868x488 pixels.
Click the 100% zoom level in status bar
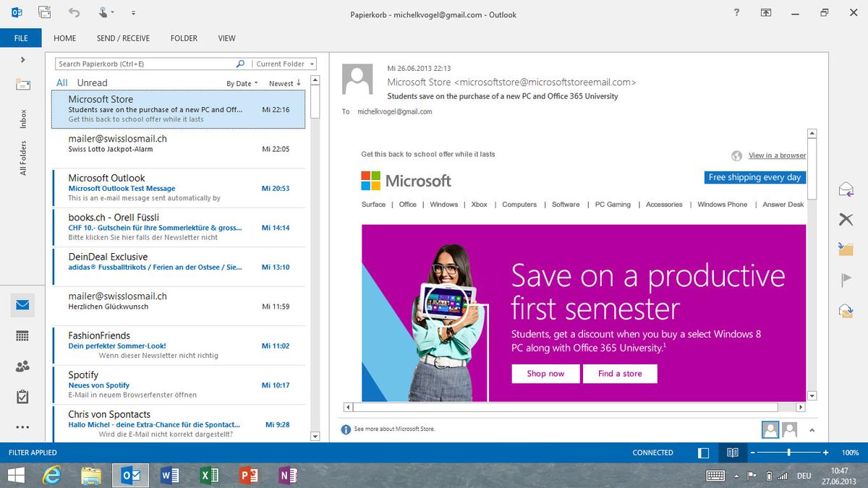point(850,453)
